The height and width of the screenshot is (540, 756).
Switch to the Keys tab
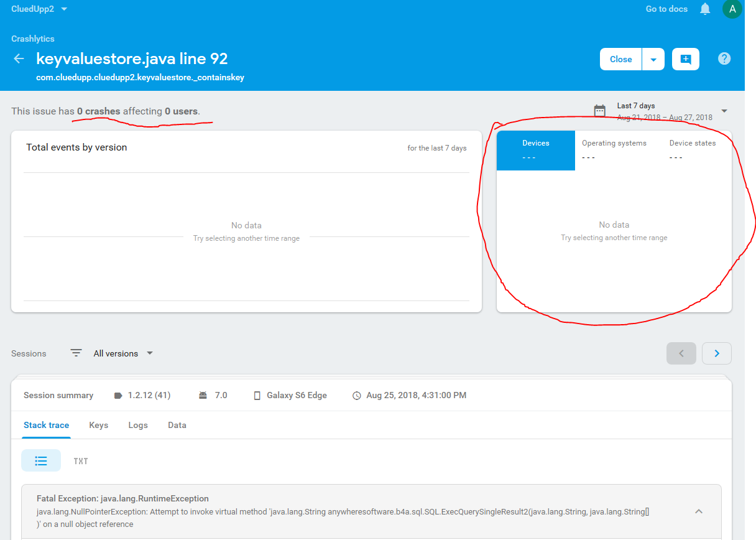pyautogui.click(x=98, y=426)
